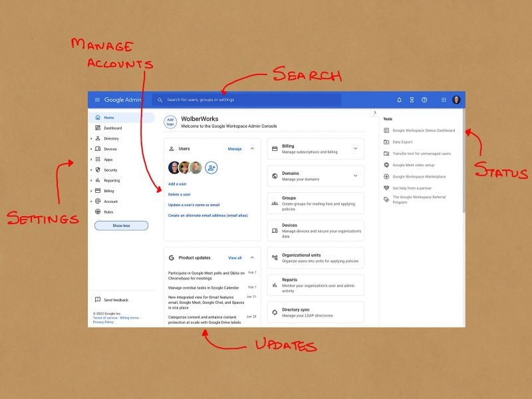Open the Privacy Policy link
Viewport: 532px width, 399px height.
(103, 322)
